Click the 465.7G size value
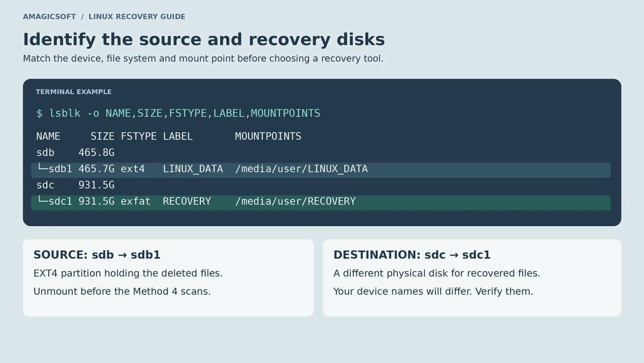Image resolution: width=644 pixels, height=363 pixels. pyautogui.click(x=96, y=169)
